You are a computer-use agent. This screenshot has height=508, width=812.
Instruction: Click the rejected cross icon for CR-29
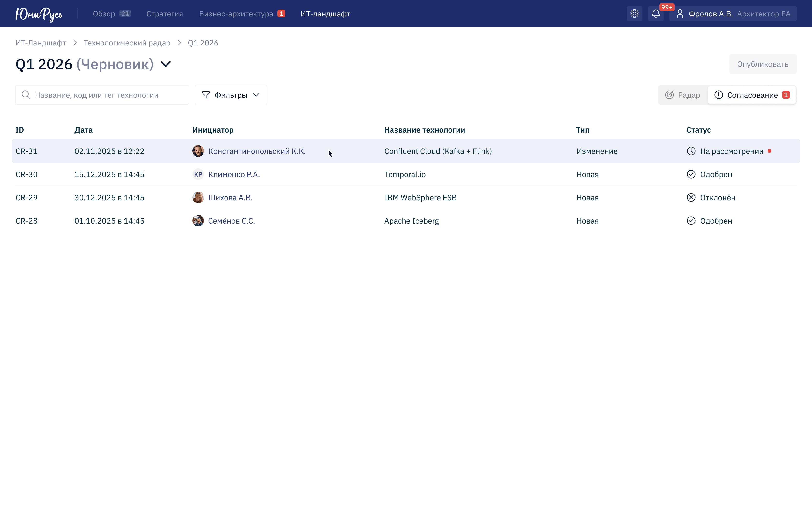coord(691,198)
